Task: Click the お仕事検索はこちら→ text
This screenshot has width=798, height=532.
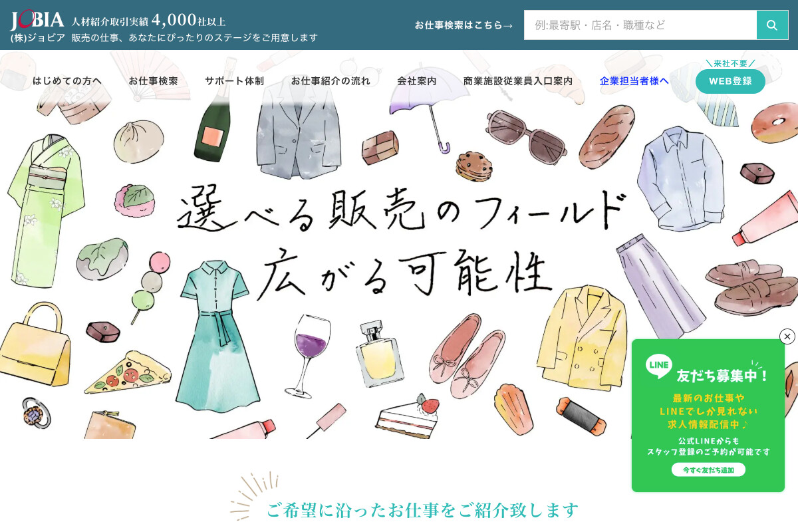Action: (464, 25)
